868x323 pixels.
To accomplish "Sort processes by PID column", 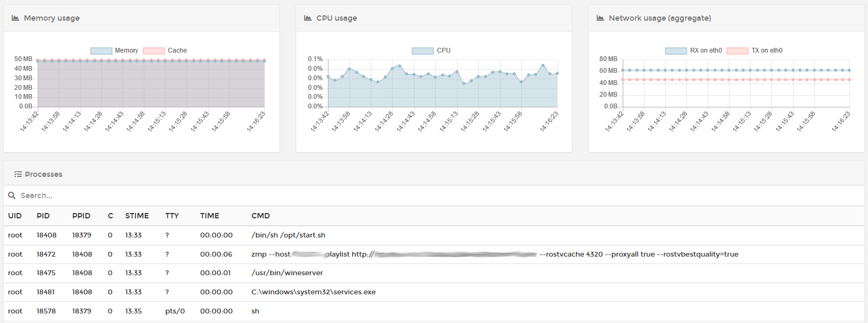I will (43, 216).
